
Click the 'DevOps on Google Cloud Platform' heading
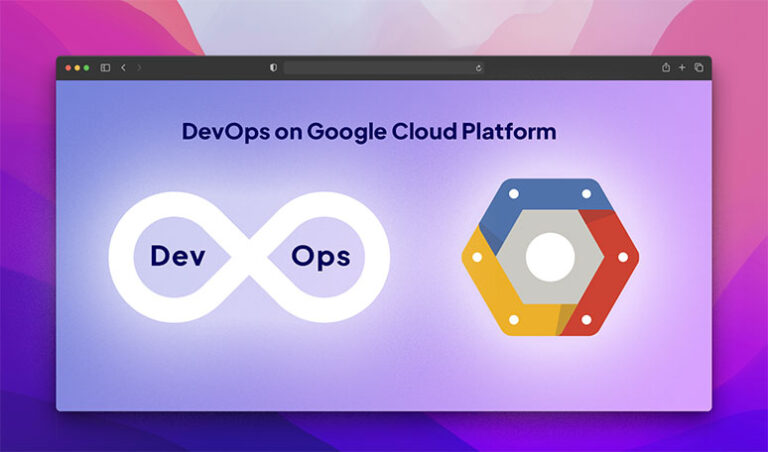[x=368, y=132]
